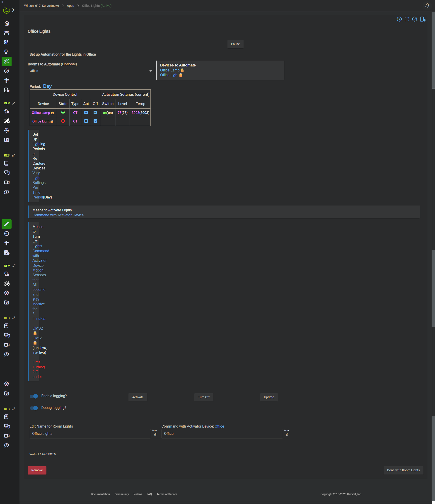Open the home icon in sidebar
This screenshot has height=504, width=435.
click(7, 23)
